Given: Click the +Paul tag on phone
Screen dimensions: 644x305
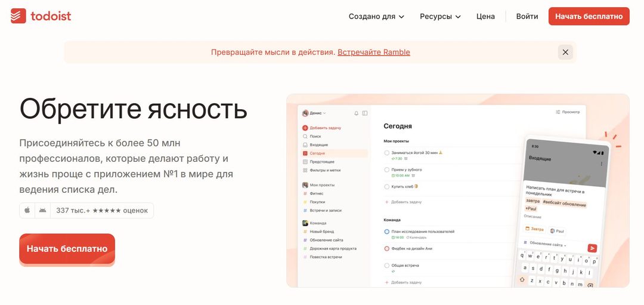Looking at the screenshot, I should point(532,208).
